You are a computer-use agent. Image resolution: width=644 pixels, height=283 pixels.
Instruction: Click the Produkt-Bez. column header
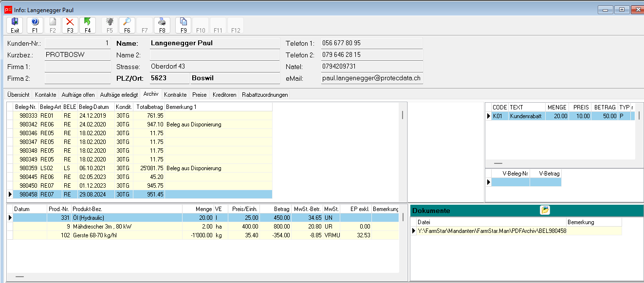point(127,209)
